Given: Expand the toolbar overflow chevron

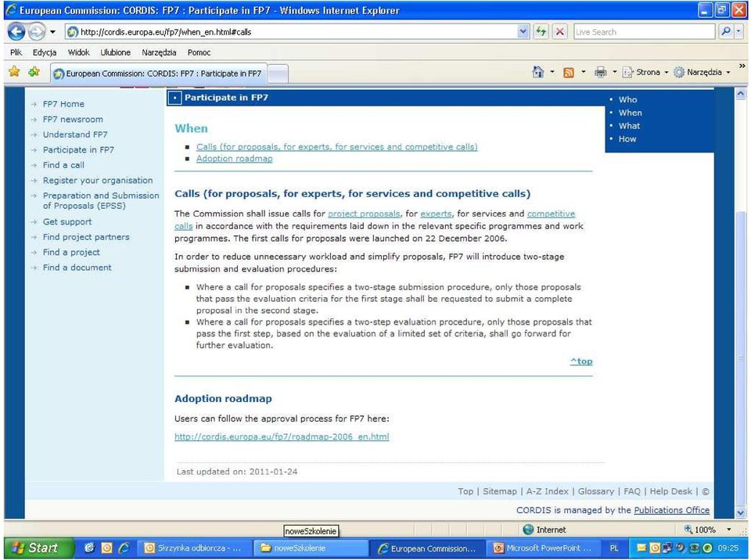Looking at the screenshot, I should tap(742, 66).
